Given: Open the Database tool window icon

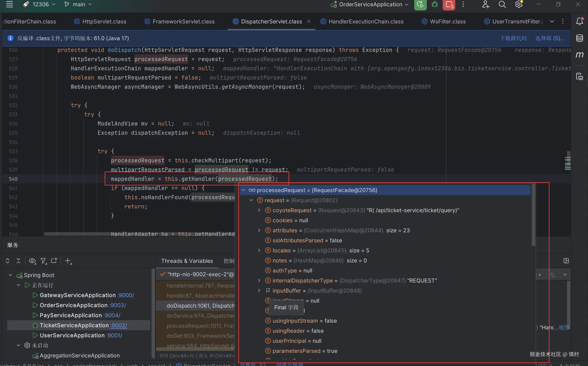Looking at the screenshot, I should [x=580, y=38].
